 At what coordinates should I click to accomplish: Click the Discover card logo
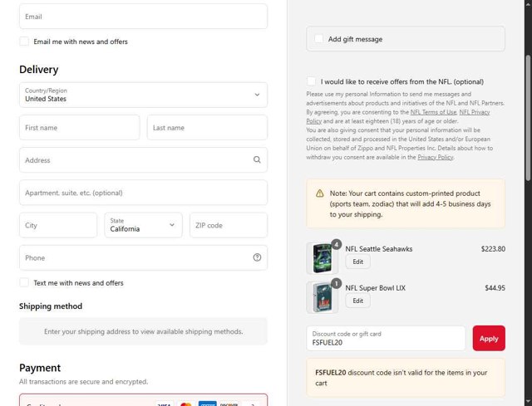point(229,404)
